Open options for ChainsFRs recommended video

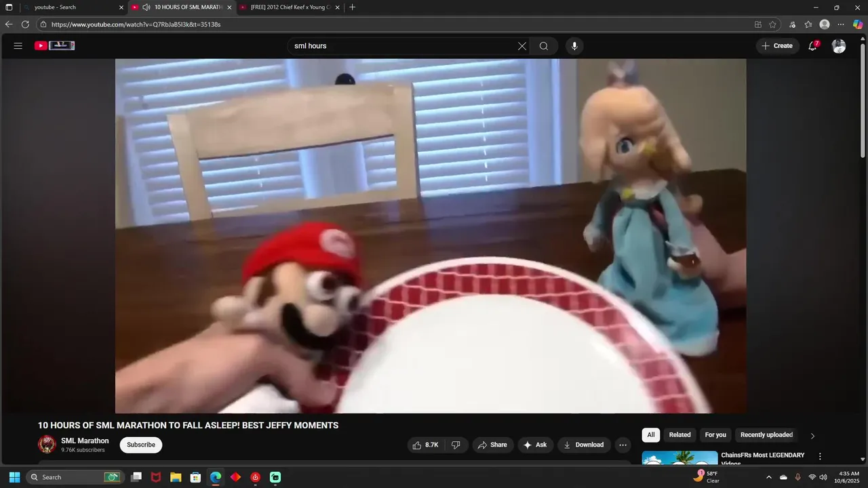tap(820, 457)
